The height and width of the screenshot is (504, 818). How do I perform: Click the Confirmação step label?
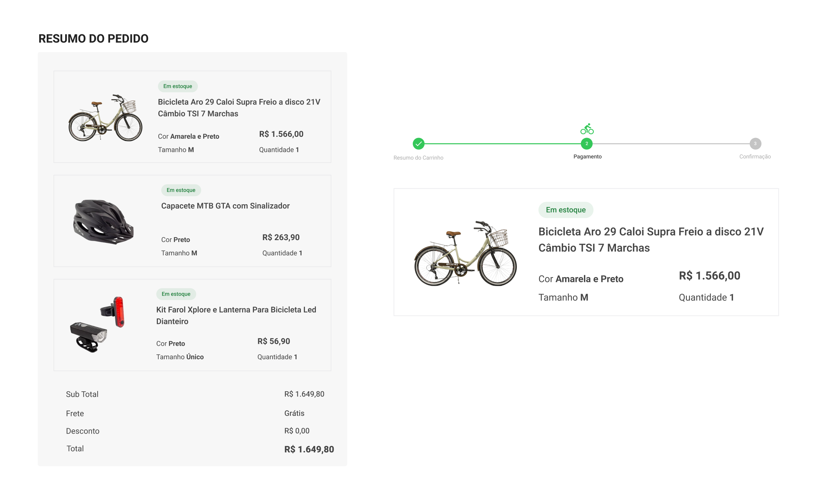(755, 156)
